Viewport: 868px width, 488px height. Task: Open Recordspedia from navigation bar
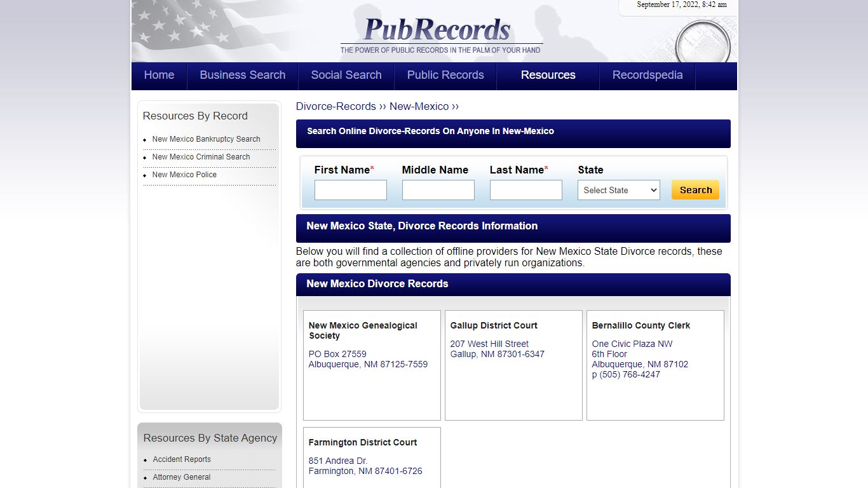(x=648, y=75)
